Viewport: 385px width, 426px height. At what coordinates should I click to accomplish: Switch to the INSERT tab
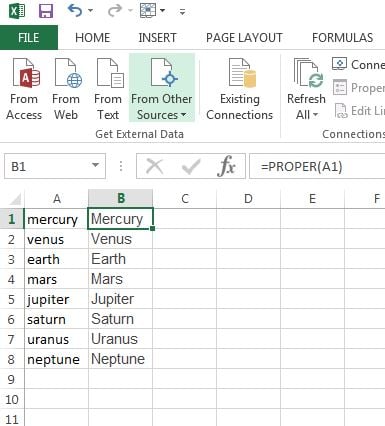tap(157, 37)
